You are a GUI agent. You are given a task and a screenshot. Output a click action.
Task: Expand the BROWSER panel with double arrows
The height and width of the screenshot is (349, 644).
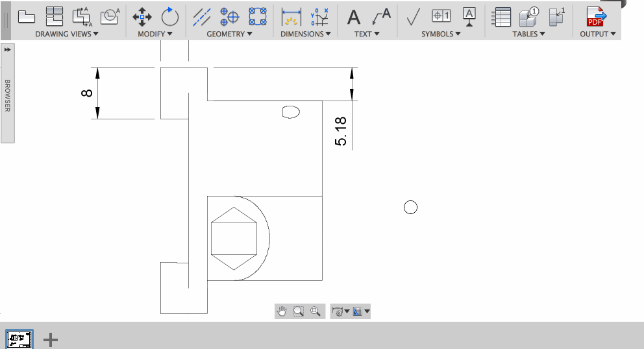[7, 50]
